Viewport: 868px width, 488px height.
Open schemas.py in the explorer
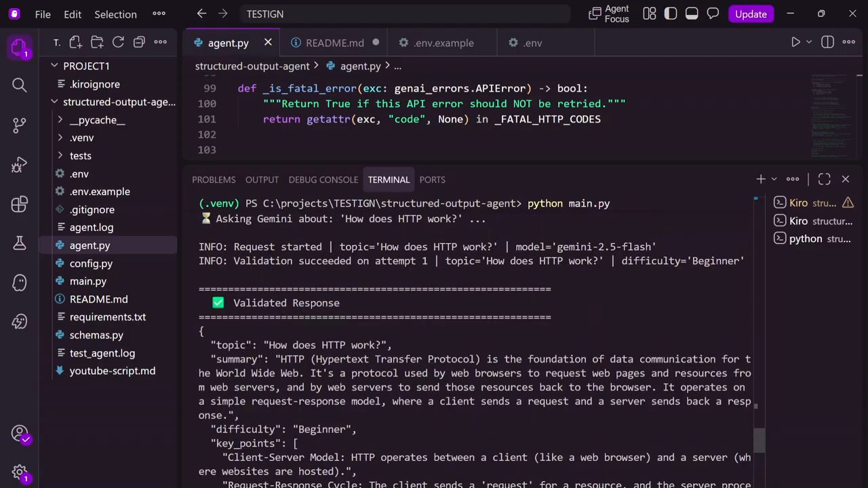tap(96, 335)
